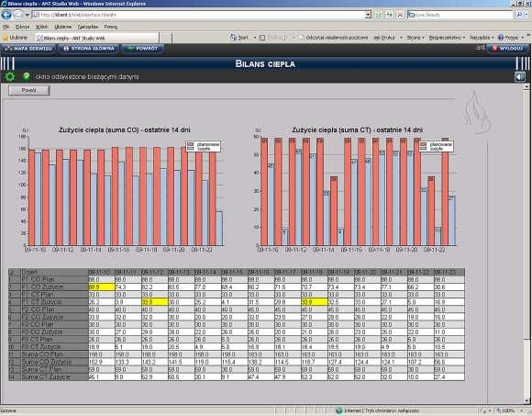Open the Narzędzia command bar dropdown
Viewport: 532px width, 416px height.
tap(482, 38)
